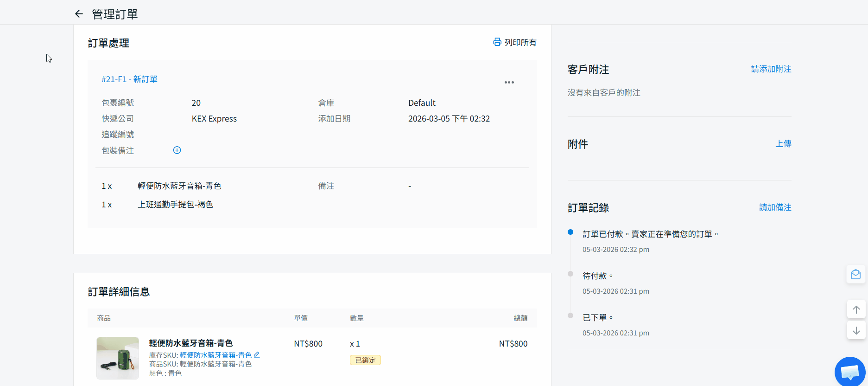
Task: Click the printer icon for 列印所有
Action: click(497, 42)
